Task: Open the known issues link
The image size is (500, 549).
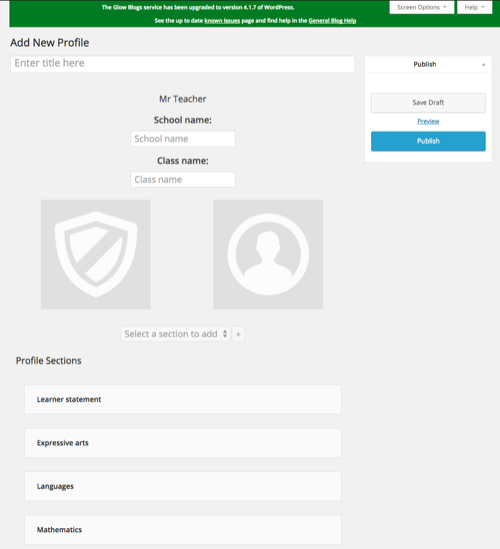Action: click(x=222, y=21)
